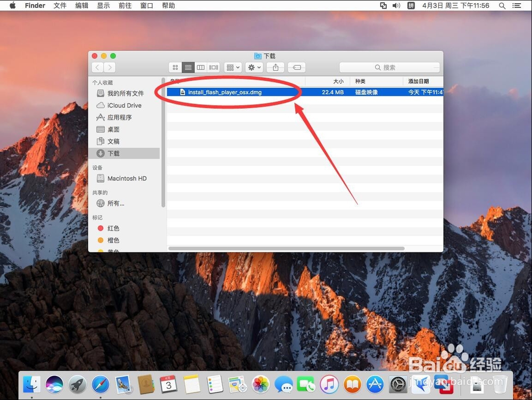Open 文稿 in sidebar
Image resolution: width=532 pixels, height=400 pixels.
124,141
